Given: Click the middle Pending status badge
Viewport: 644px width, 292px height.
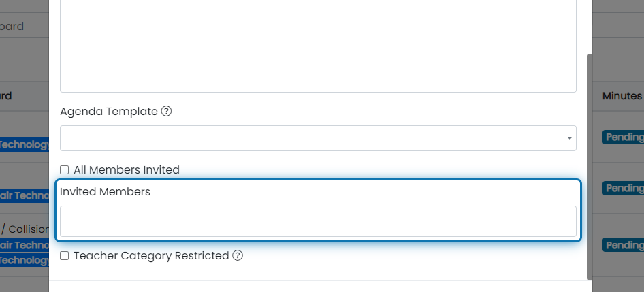Looking at the screenshot, I should click(623, 188).
